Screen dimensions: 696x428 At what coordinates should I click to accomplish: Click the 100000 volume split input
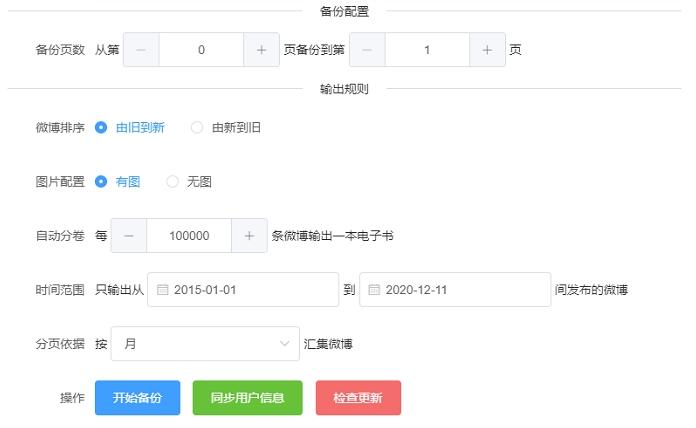(189, 236)
